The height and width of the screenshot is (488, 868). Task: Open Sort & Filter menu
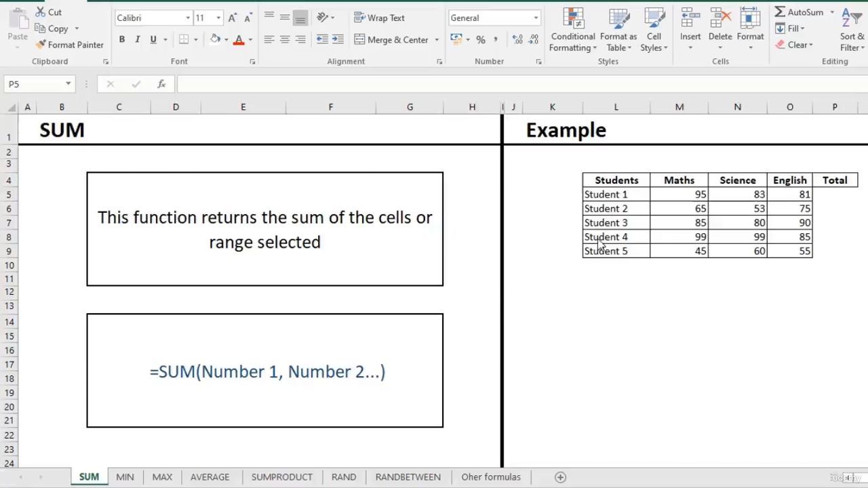852,30
